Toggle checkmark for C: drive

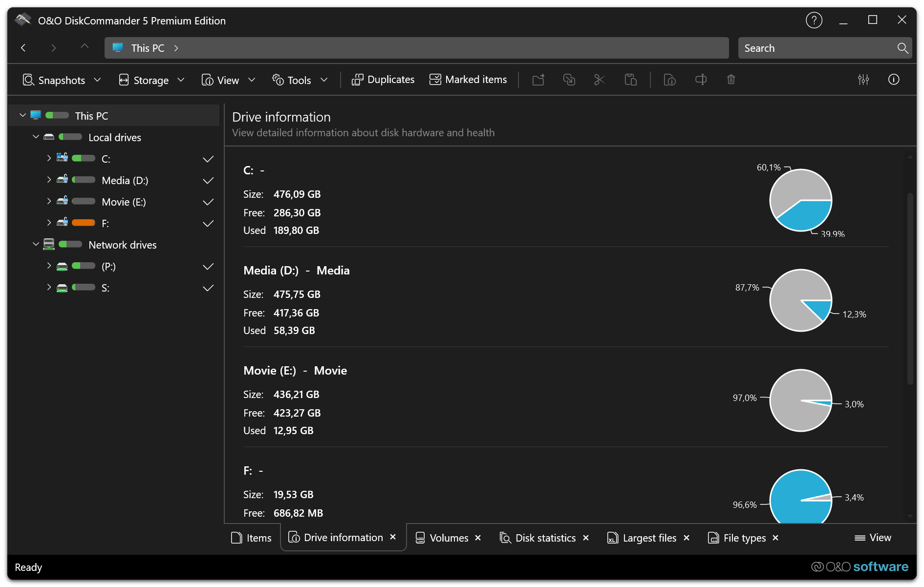click(208, 159)
